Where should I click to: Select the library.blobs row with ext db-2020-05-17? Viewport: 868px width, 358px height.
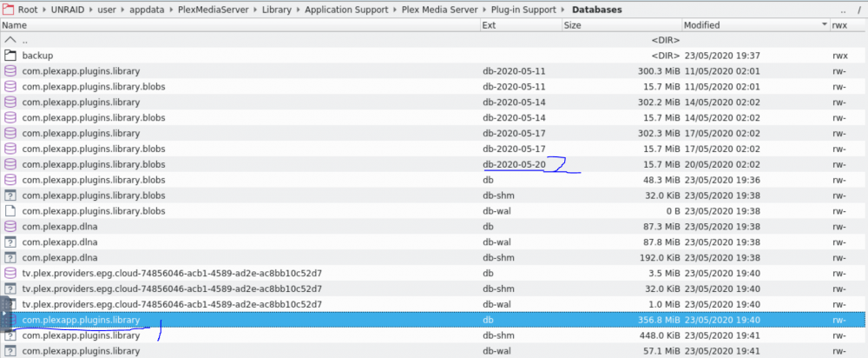434,149
